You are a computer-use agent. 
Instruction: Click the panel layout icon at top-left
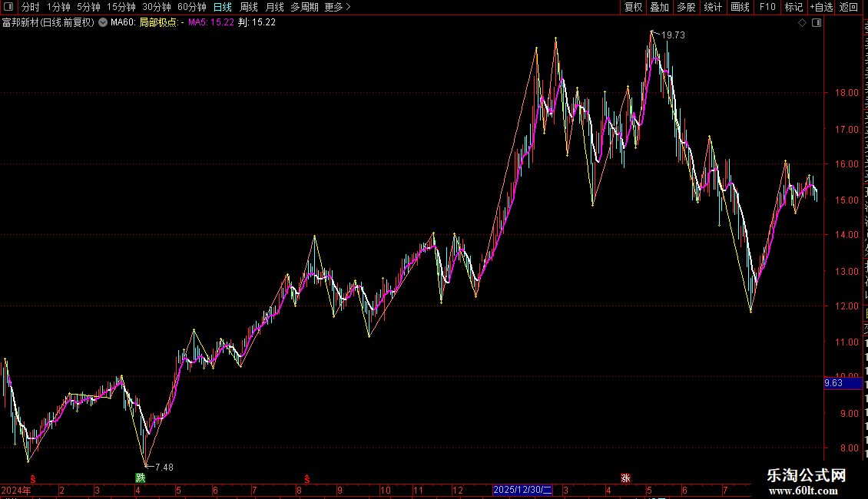click(8, 7)
